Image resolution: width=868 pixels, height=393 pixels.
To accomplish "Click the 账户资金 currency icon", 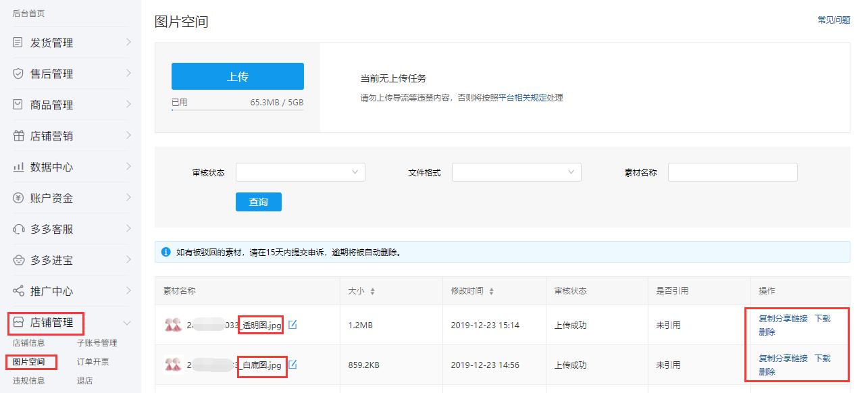I will pyautogui.click(x=17, y=197).
